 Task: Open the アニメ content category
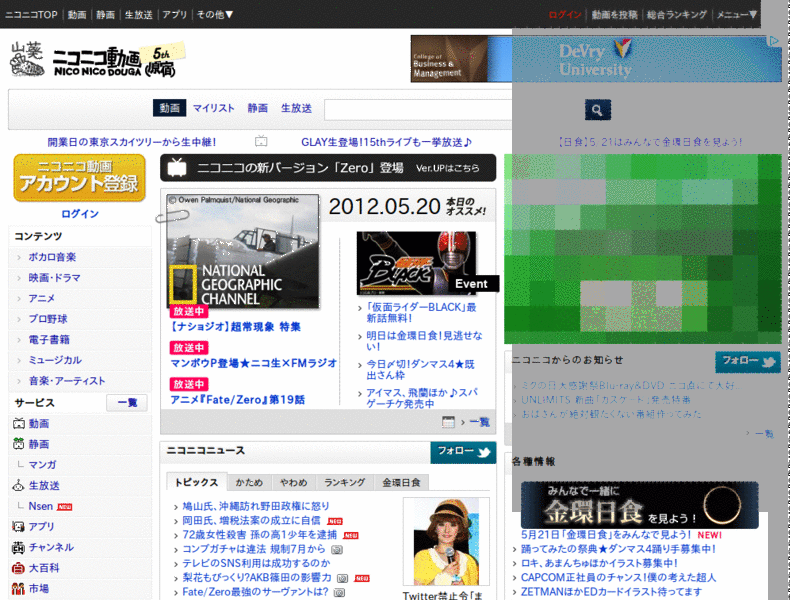(42, 298)
